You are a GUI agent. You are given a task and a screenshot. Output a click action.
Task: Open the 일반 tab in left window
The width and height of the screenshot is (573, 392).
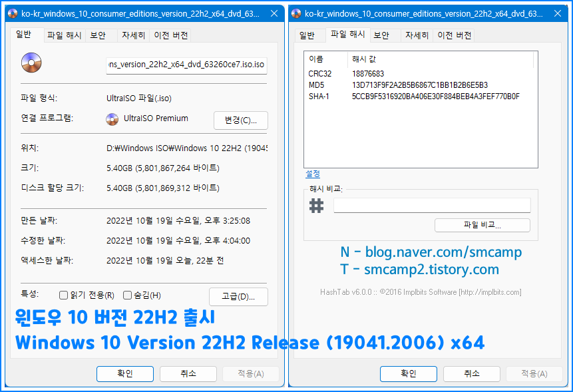point(27,35)
